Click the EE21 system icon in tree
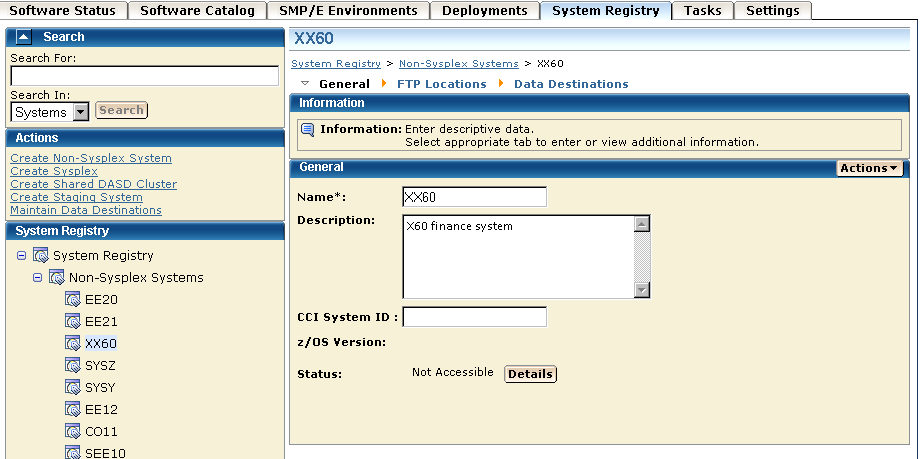The height and width of the screenshot is (459, 920). point(72,321)
